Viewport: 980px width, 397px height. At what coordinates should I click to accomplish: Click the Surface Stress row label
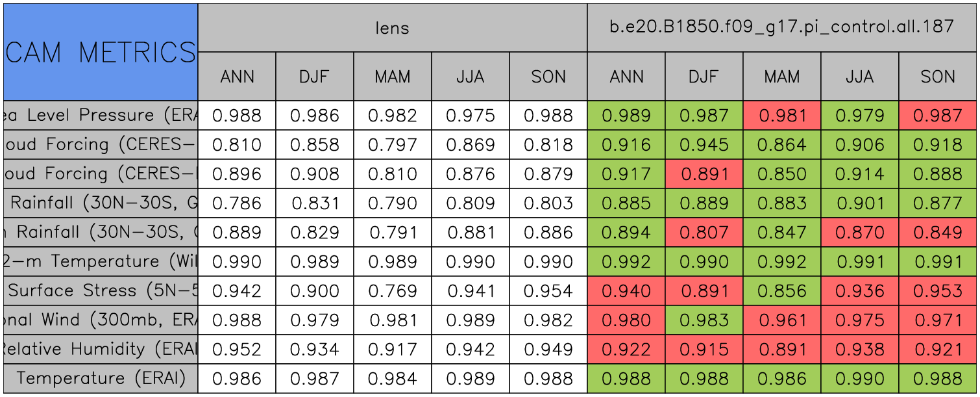pos(101,290)
